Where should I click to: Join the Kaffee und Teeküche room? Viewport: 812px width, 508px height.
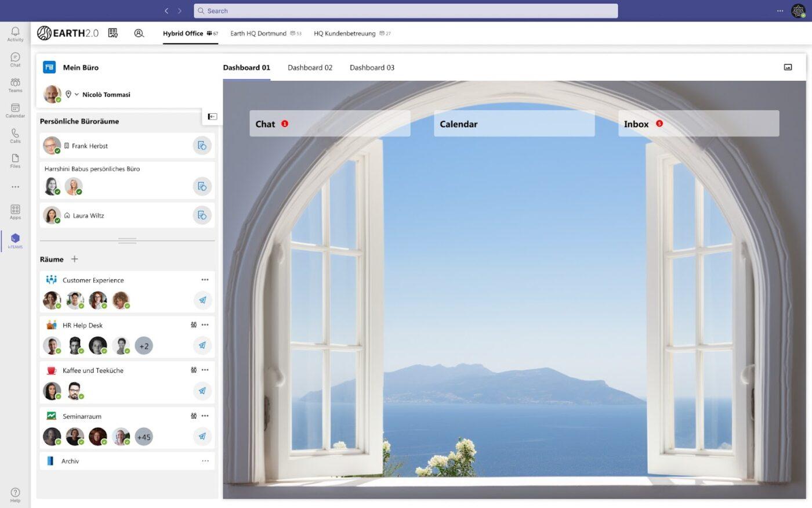coord(202,391)
